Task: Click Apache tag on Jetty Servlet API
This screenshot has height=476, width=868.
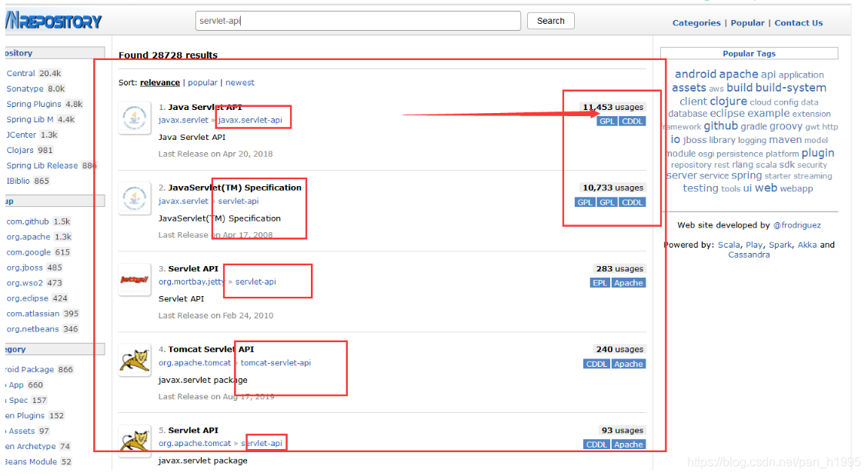Action: (629, 283)
